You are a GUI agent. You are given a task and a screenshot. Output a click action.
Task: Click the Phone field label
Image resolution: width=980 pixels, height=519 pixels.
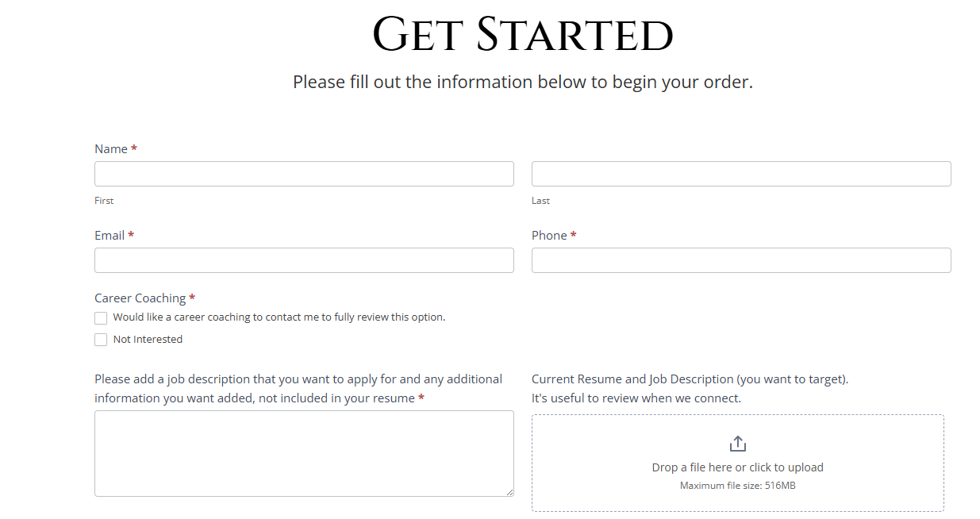click(549, 236)
